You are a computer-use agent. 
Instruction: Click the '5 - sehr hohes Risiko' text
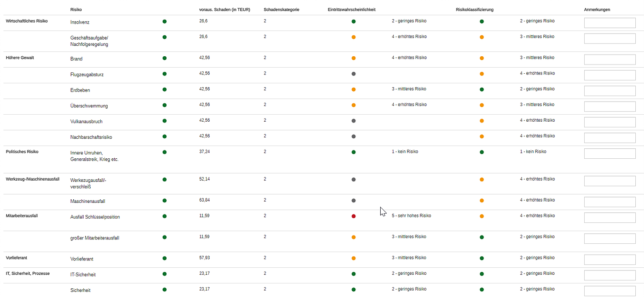pyautogui.click(x=411, y=216)
